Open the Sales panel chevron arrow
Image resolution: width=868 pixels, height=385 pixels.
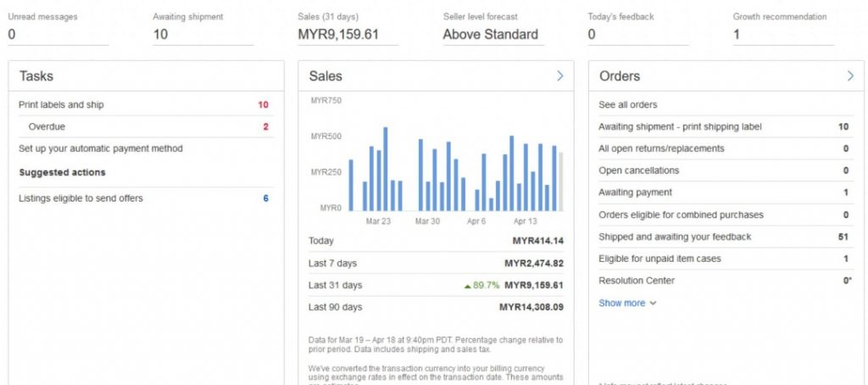point(559,76)
